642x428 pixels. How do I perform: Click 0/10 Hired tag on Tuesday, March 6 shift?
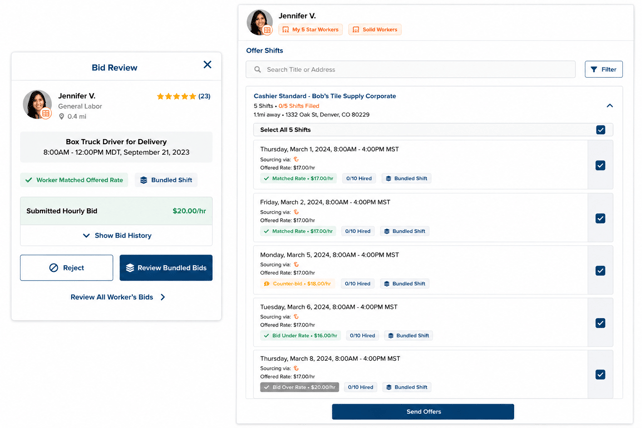click(362, 336)
